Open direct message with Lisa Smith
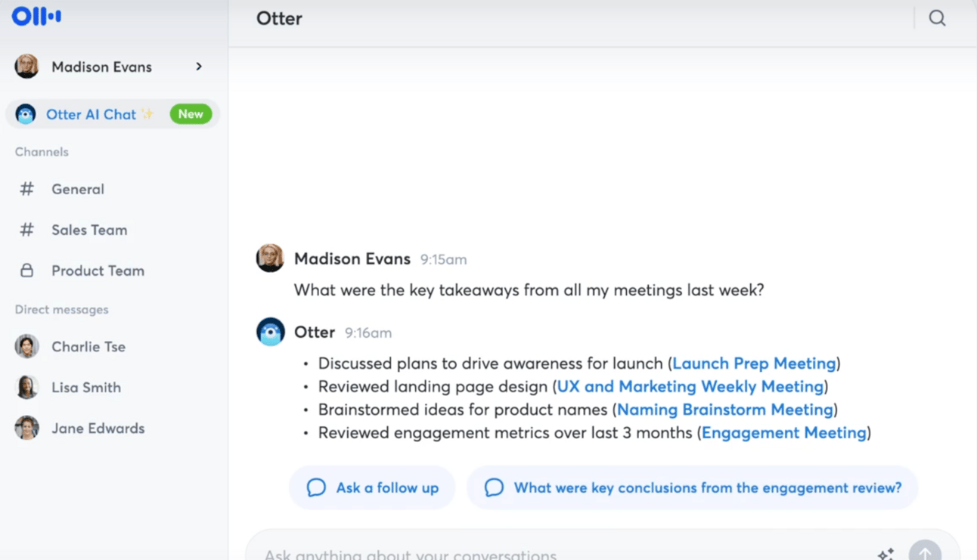977x560 pixels. [85, 388]
